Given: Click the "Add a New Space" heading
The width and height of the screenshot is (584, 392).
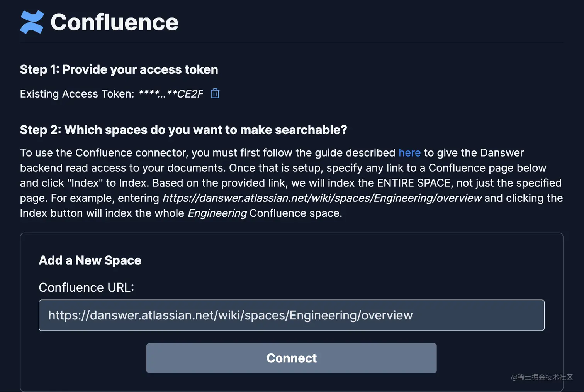Looking at the screenshot, I should 90,260.
